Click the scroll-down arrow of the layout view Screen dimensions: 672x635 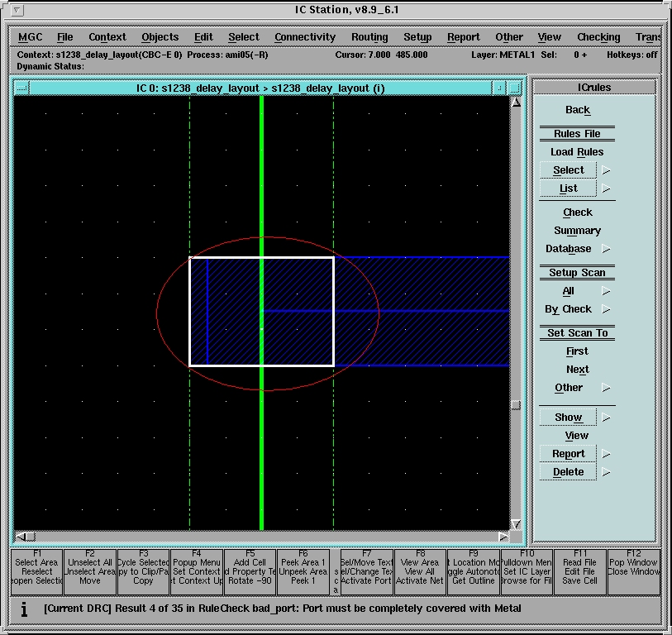click(x=517, y=524)
